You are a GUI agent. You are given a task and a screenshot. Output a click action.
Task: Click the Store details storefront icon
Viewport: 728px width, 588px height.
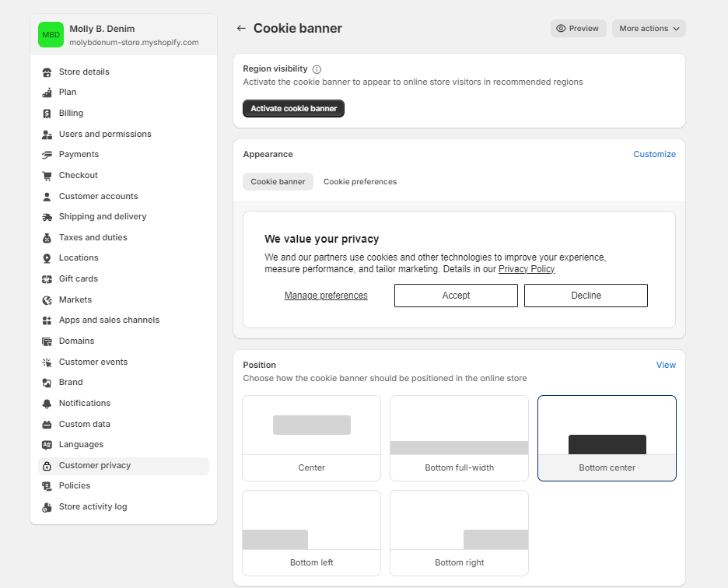[47, 72]
